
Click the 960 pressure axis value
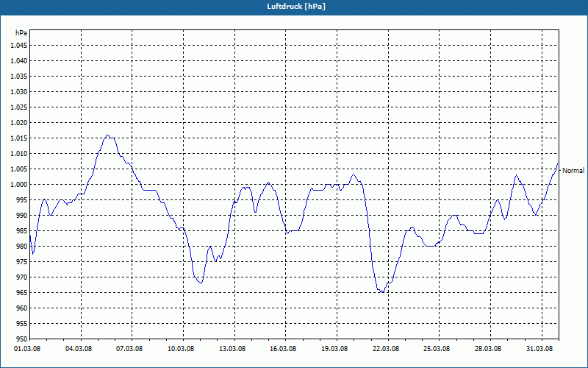[x=22, y=308]
